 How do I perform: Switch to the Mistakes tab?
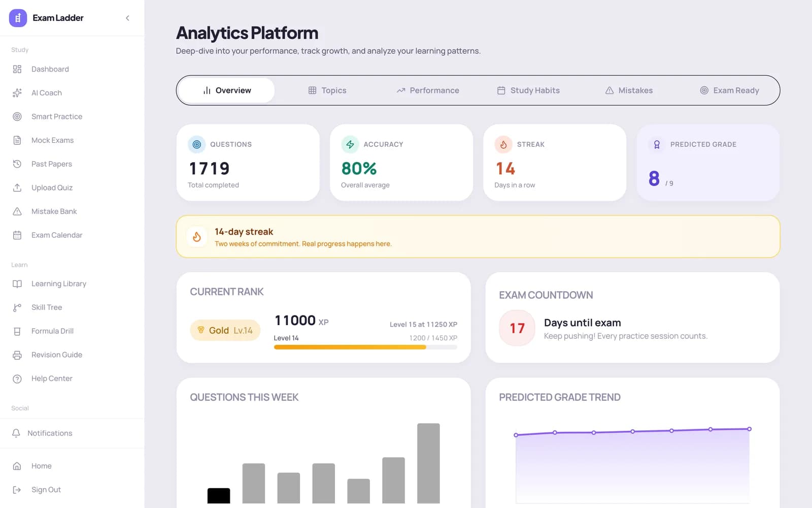629,90
